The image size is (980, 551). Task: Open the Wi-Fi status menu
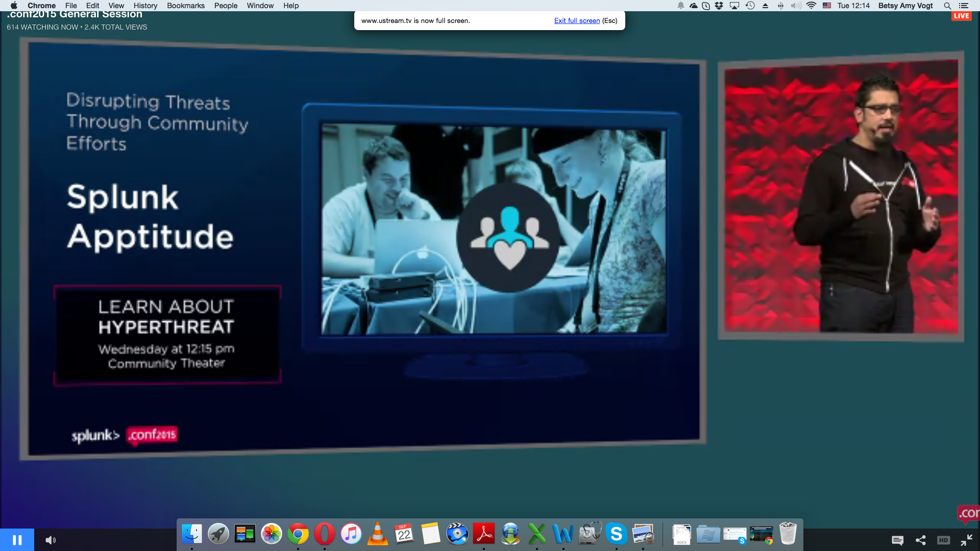point(811,6)
